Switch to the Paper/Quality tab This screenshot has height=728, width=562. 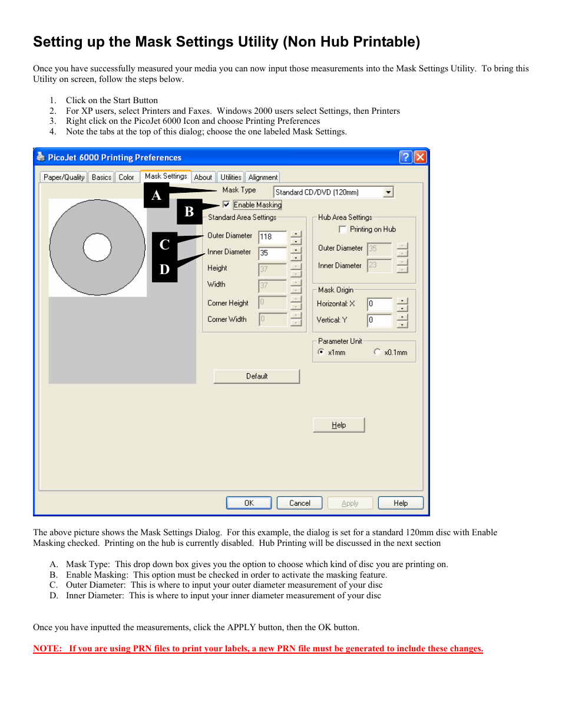coord(64,177)
